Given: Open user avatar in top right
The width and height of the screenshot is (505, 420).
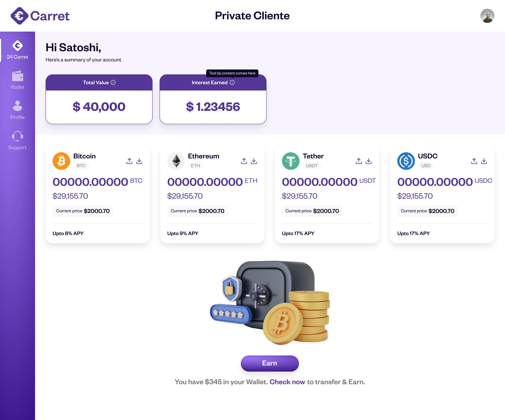Looking at the screenshot, I should (487, 16).
